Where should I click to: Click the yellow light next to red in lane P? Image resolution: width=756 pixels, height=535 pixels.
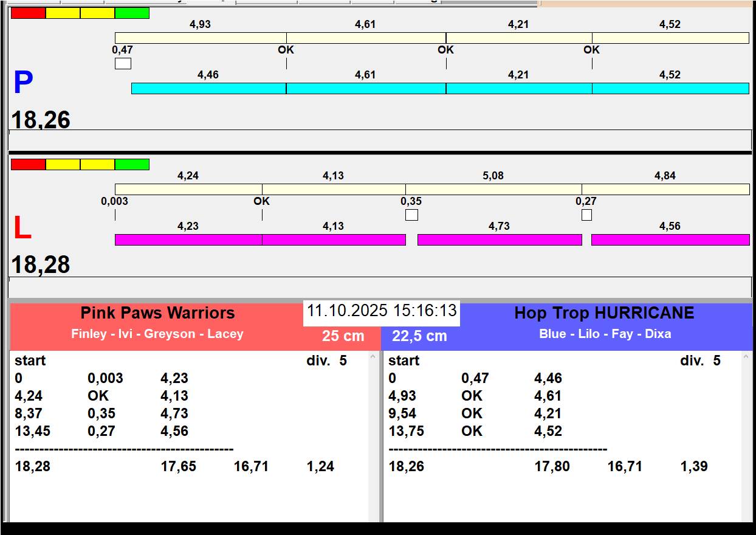point(63,13)
